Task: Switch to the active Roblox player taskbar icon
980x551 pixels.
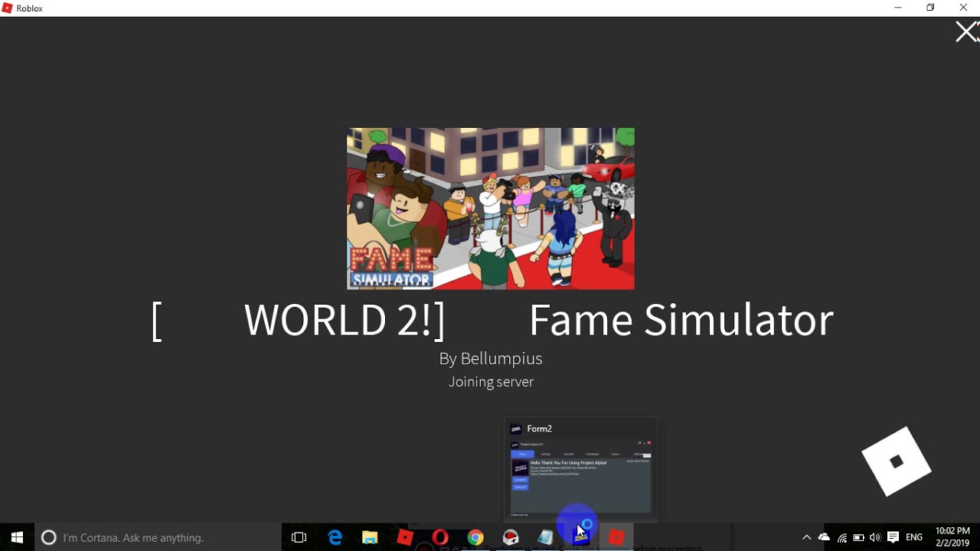Action: click(616, 537)
